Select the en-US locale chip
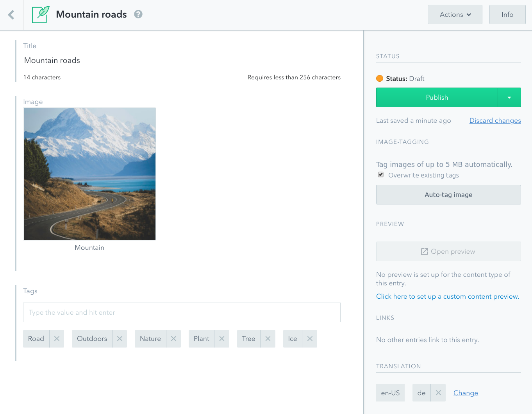Viewport: 532px width, 414px height. (x=390, y=393)
